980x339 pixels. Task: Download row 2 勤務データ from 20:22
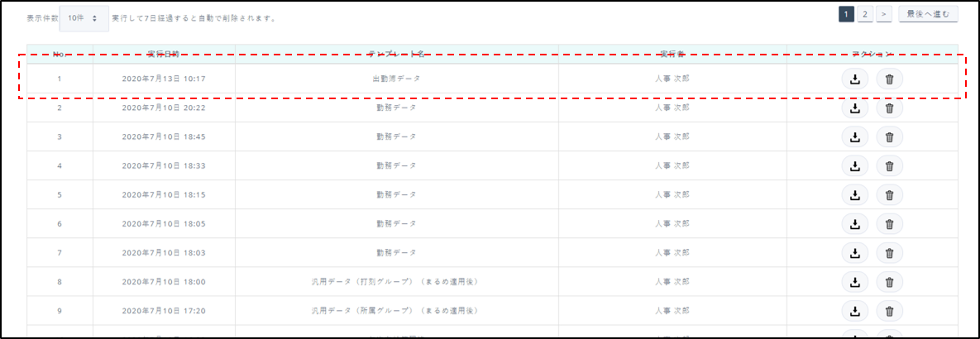click(855, 108)
